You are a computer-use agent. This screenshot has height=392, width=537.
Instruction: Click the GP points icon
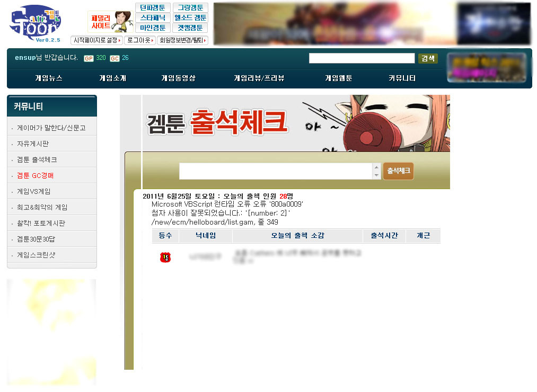tap(89, 58)
